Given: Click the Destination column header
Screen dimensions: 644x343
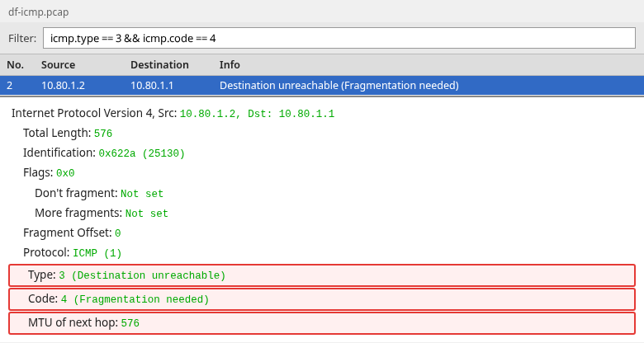Looking at the screenshot, I should click(159, 65).
